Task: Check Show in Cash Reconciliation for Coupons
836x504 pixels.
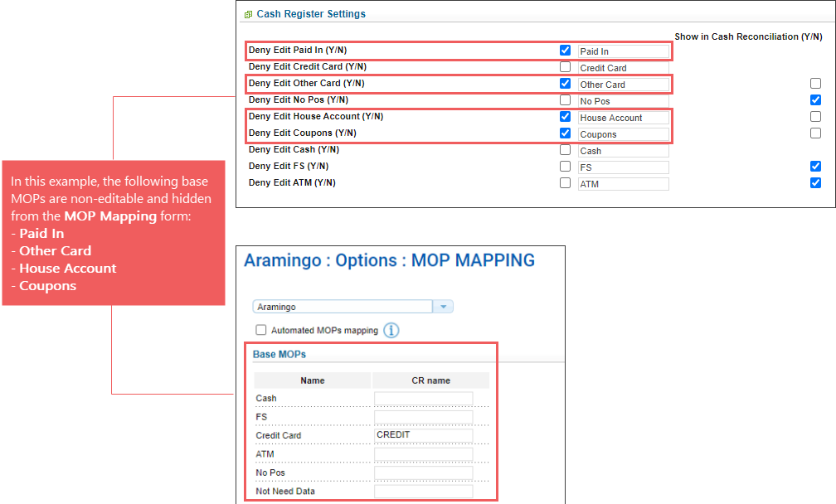Action: [x=815, y=133]
